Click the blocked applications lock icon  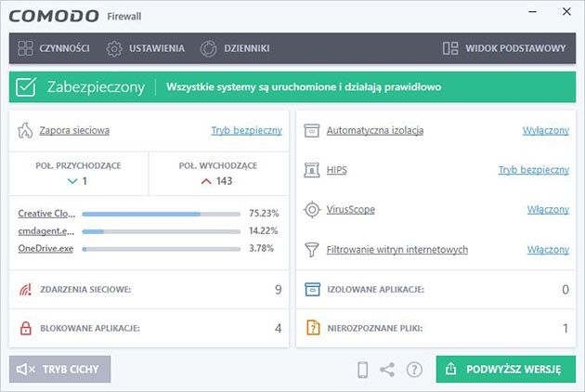pos(25,328)
